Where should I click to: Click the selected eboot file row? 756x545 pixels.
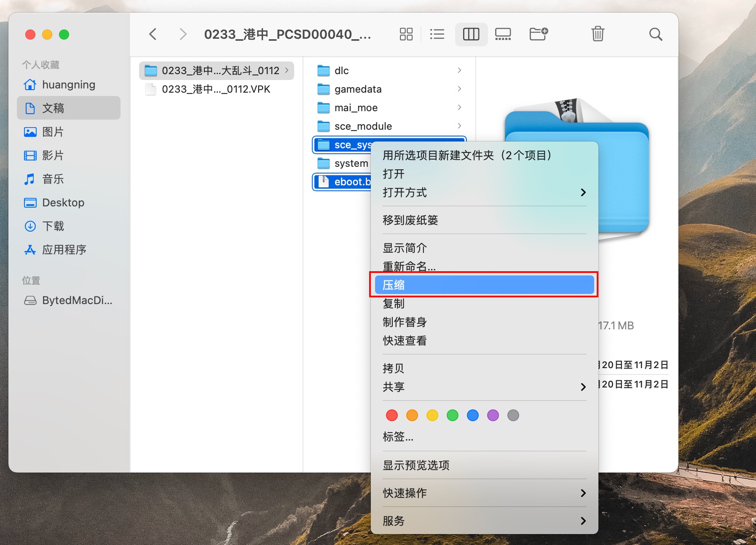point(342,182)
